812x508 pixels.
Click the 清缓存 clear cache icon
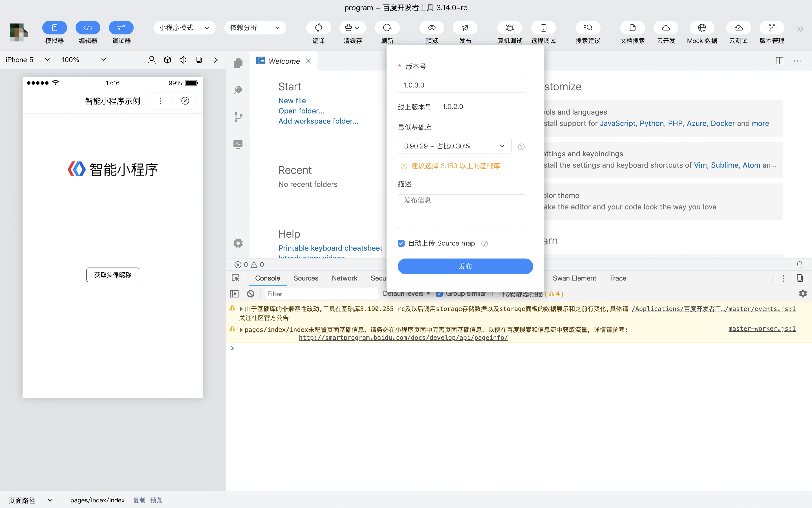pos(352,28)
